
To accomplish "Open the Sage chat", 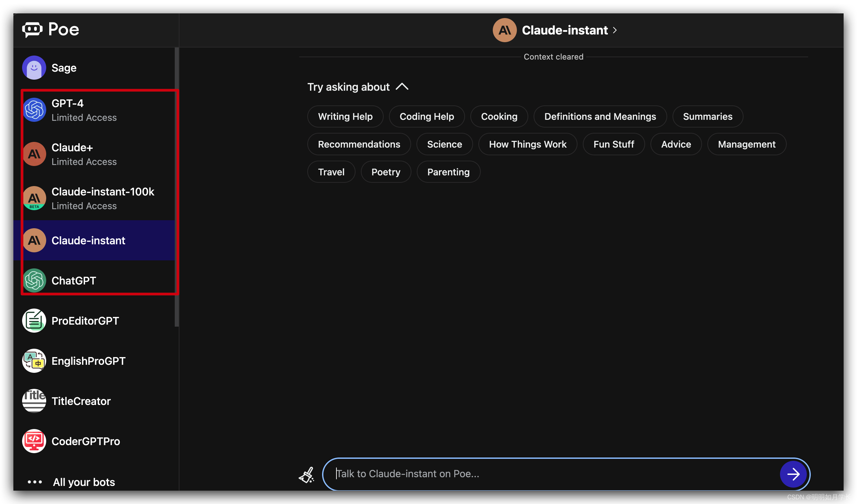I will point(94,68).
